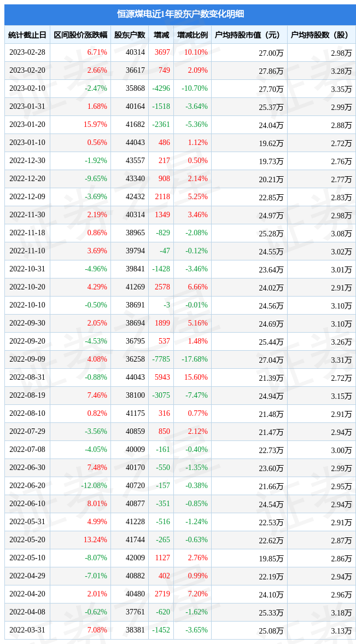Click the -7785 change value
Image resolution: width=356 pixels, height=644 pixels.
[x=161, y=359]
